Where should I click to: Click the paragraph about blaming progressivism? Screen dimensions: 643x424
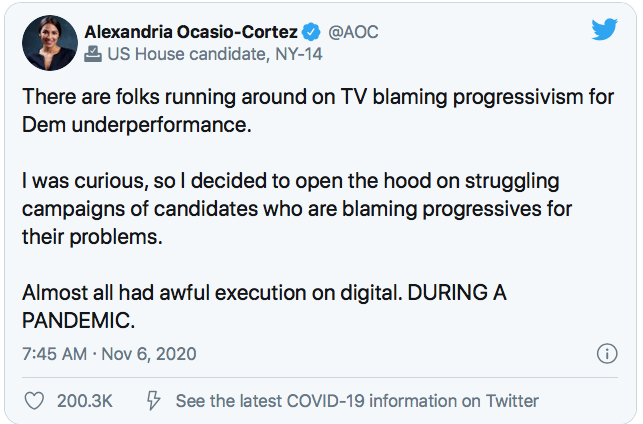click(318, 111)
